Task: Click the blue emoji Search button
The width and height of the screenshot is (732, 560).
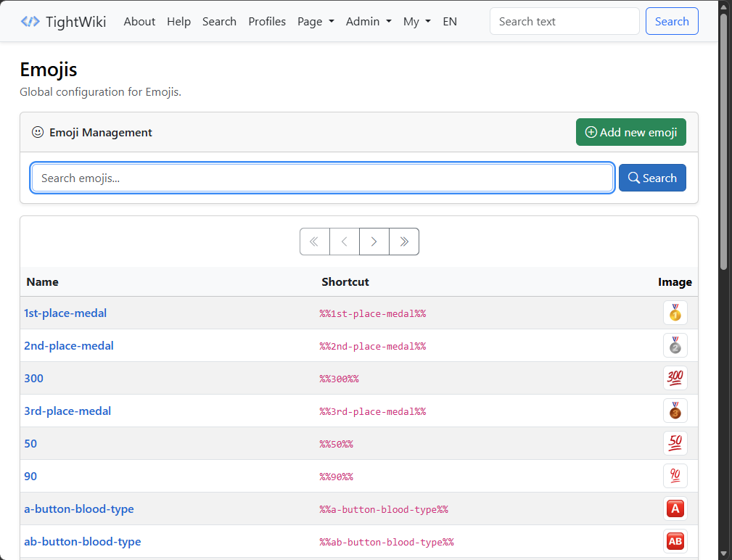Action: pos(652,178)
